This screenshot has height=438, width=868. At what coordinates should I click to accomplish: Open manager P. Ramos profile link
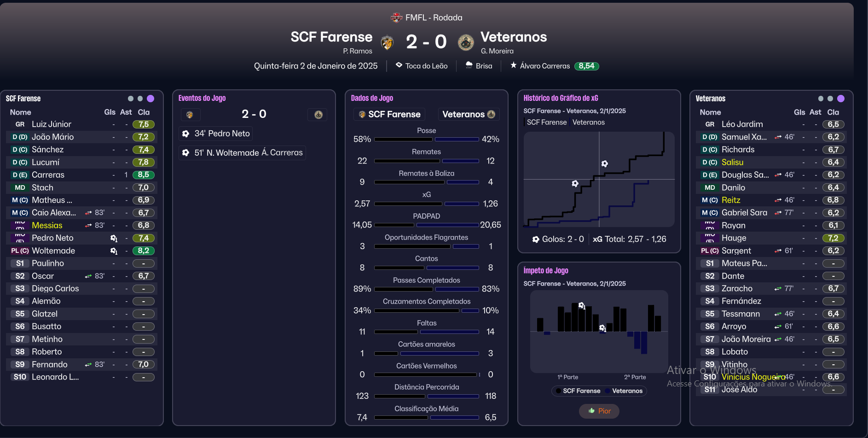click(x=357, y=51)
